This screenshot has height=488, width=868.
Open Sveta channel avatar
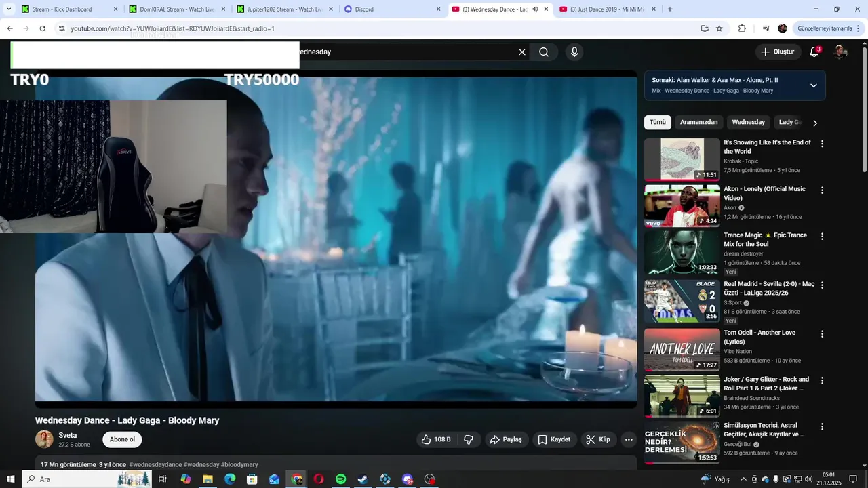(x=44, y=439)
